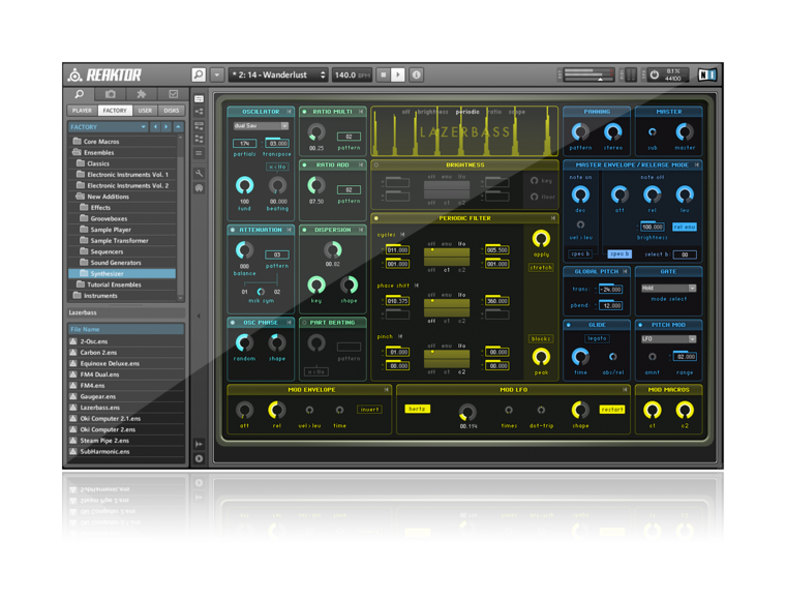Open the snapshots camera tab in the browser

point(111,94)
